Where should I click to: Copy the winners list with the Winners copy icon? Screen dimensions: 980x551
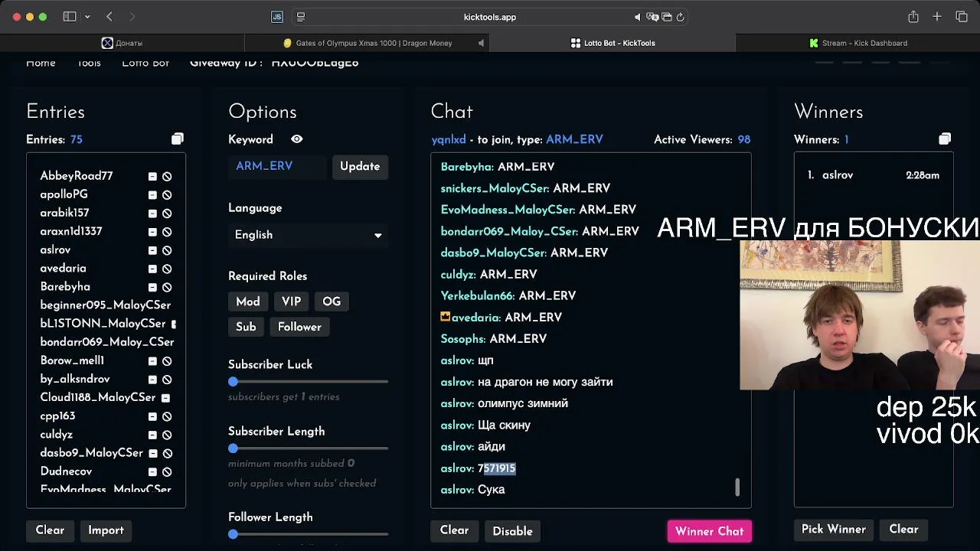pos(945,139)
